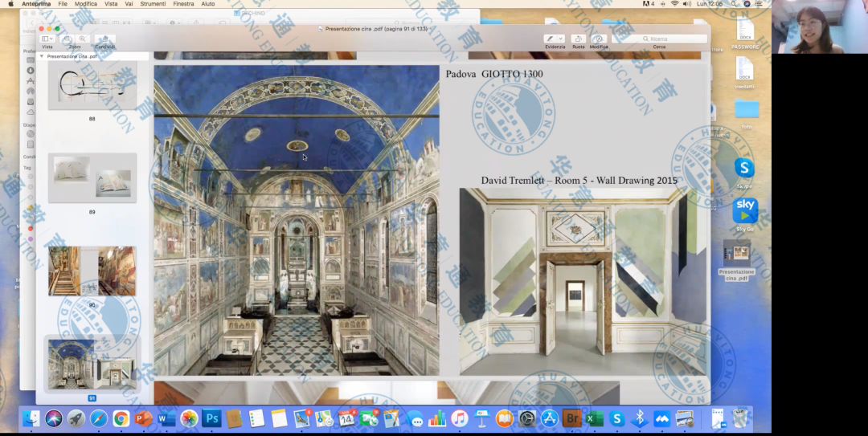Open FaceTime from the dock
Viewport: 868px width, 436px height.
(369, 419)
